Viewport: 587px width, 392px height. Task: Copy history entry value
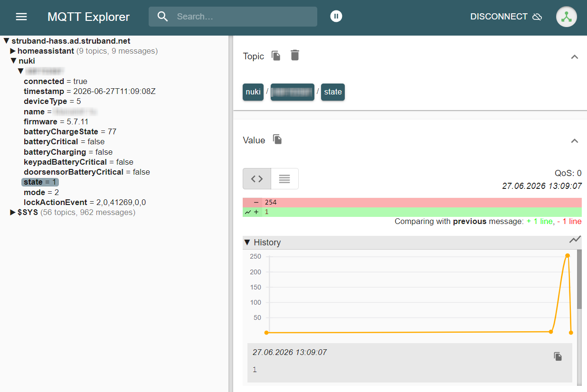[558, 356]
